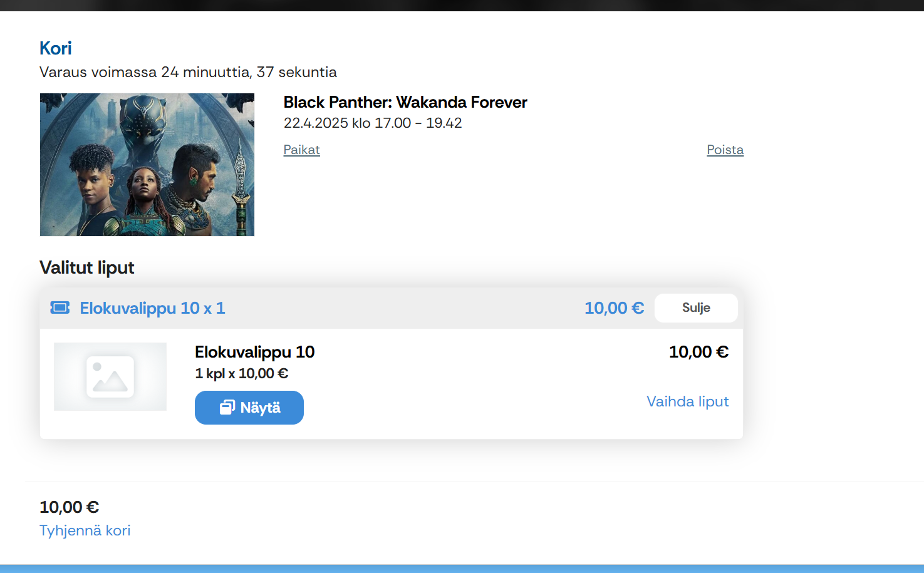Click the total 10,00 € above Tyhjennä kori
The image size is (924, 573).
[x=70, y=507]
